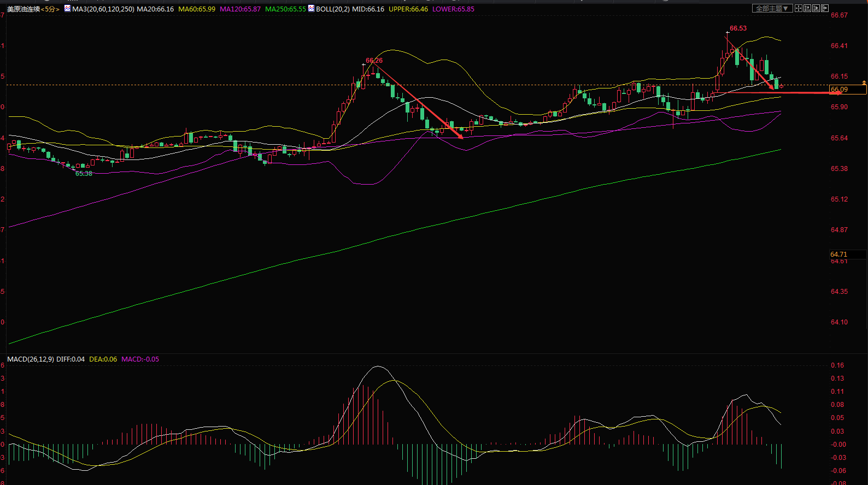This screenshot has width=868, height=485.
Task: Click the BOLL indicator chart icon
Action: (311, 9)
